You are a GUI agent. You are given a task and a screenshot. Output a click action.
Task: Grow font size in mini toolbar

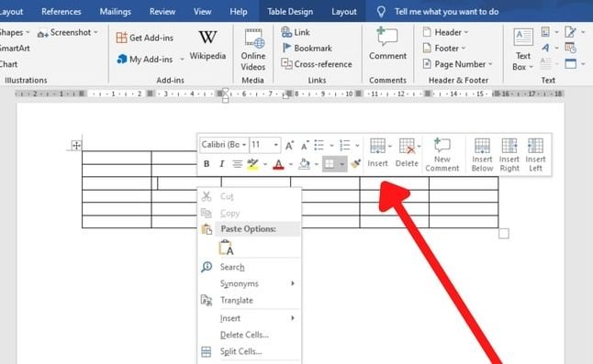tap(289, 146)
